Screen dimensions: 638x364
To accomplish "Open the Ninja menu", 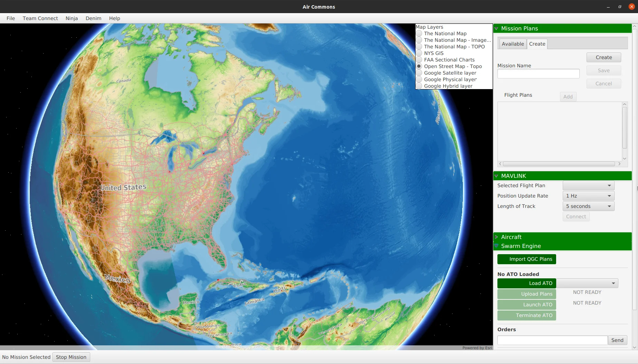I will [72, 18].
